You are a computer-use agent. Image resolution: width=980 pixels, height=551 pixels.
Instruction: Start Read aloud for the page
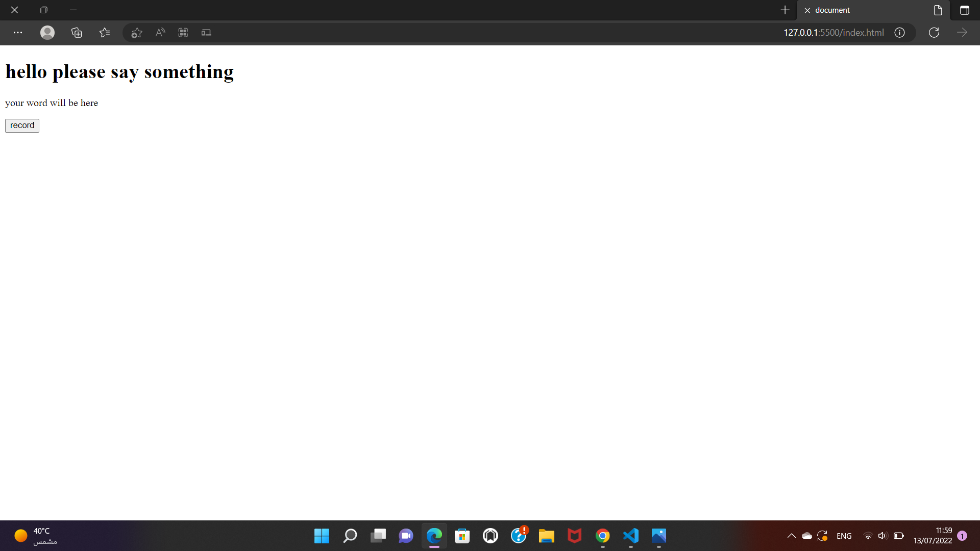(x=160, y=32)
